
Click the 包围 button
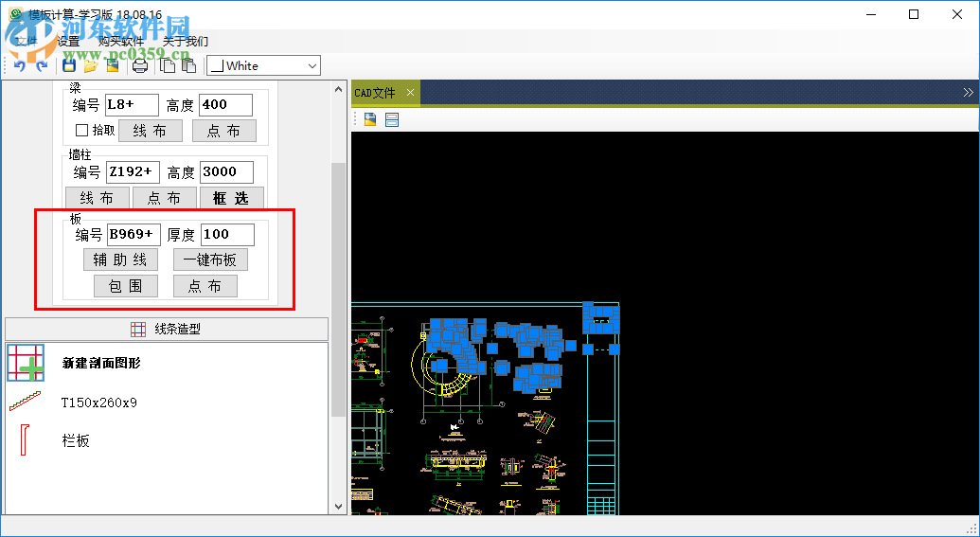tap(126, 286)
